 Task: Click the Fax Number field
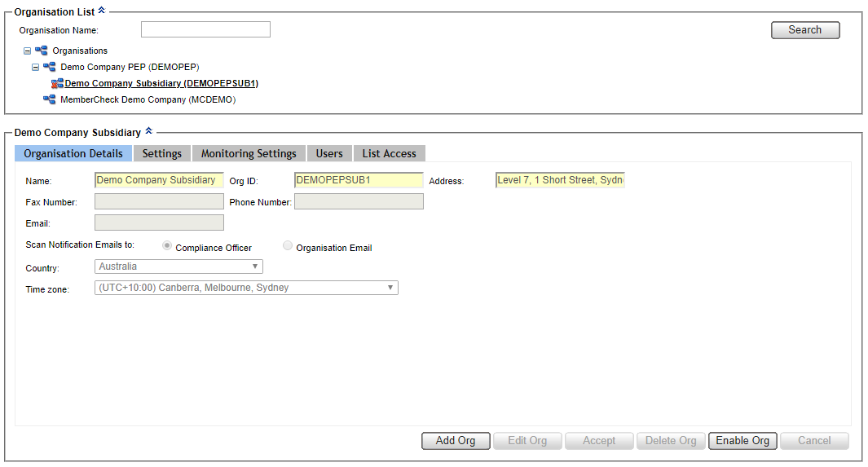coord(160,201)
